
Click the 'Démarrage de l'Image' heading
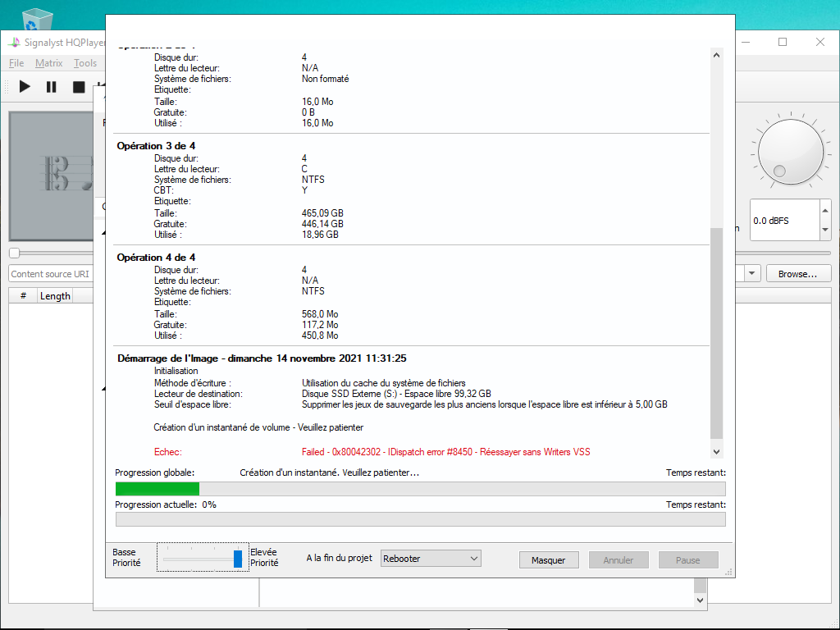click(x=262, y=358)
